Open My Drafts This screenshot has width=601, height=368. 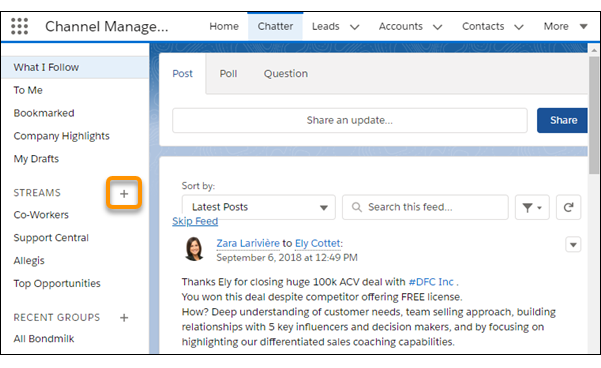[x=36, y=159]
